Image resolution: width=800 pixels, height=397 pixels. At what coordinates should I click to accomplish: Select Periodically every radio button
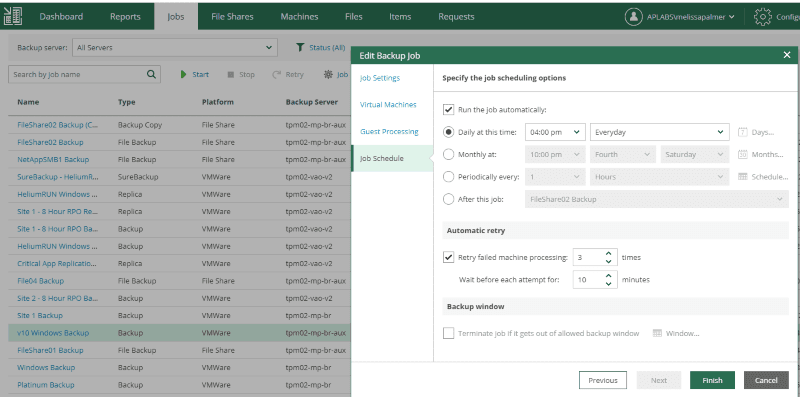point(448,177)
